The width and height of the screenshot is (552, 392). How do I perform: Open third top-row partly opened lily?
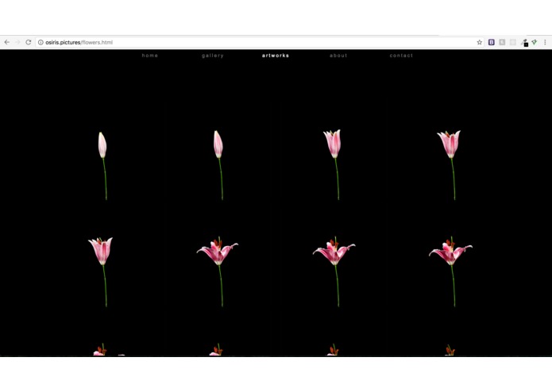(x=334, y=165)
